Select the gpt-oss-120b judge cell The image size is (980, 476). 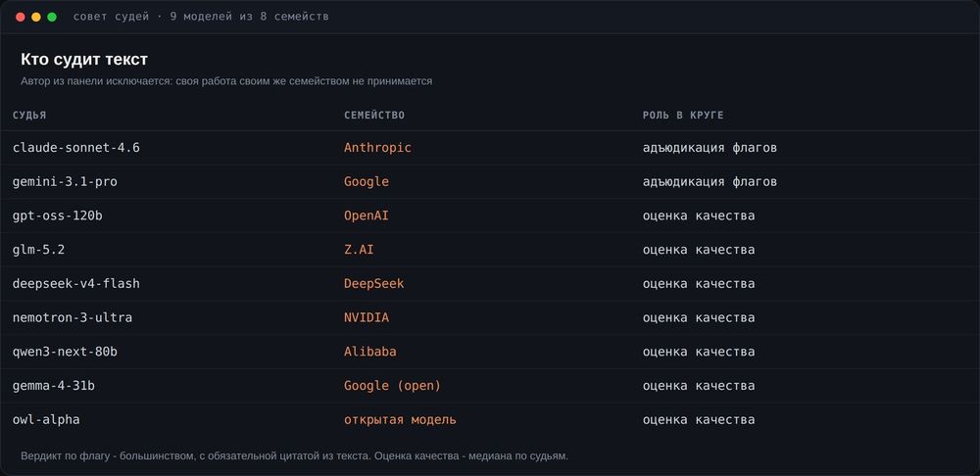pos(58,215)
